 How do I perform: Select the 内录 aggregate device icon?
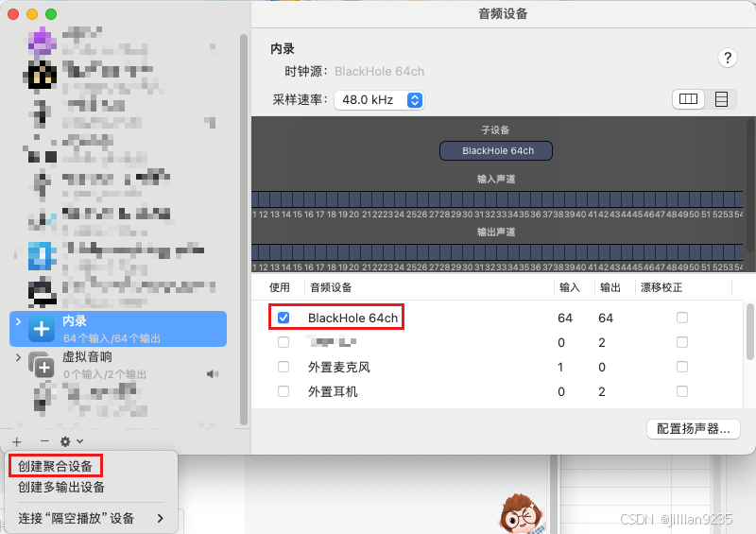[42, 329]
